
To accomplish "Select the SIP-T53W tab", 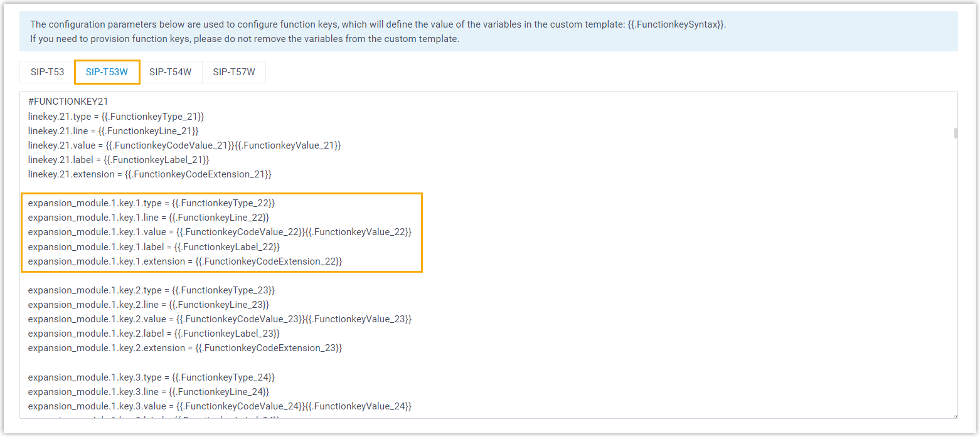I will [x=107, y=72].
